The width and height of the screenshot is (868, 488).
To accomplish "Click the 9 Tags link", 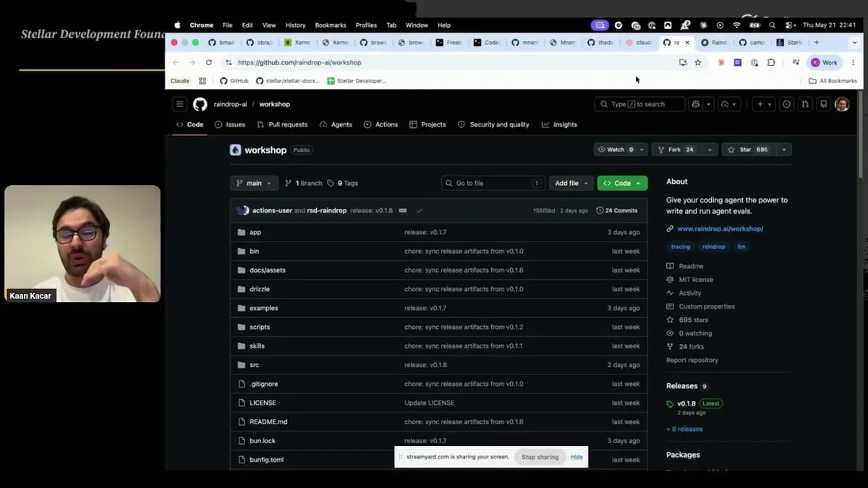I will pos(343,184).
